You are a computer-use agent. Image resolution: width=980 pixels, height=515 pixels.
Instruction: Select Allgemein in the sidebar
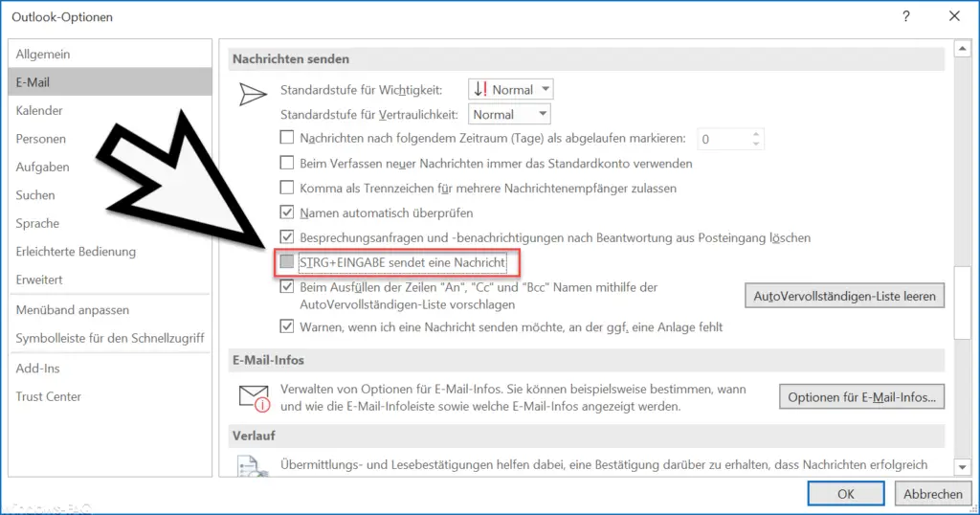tap(110, 54)
